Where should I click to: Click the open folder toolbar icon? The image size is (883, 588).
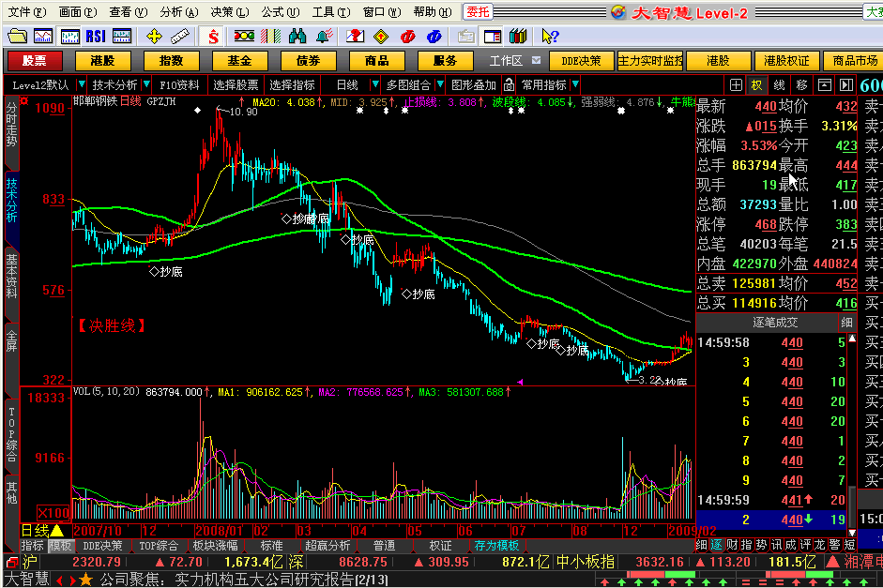[x=18, y=37]
